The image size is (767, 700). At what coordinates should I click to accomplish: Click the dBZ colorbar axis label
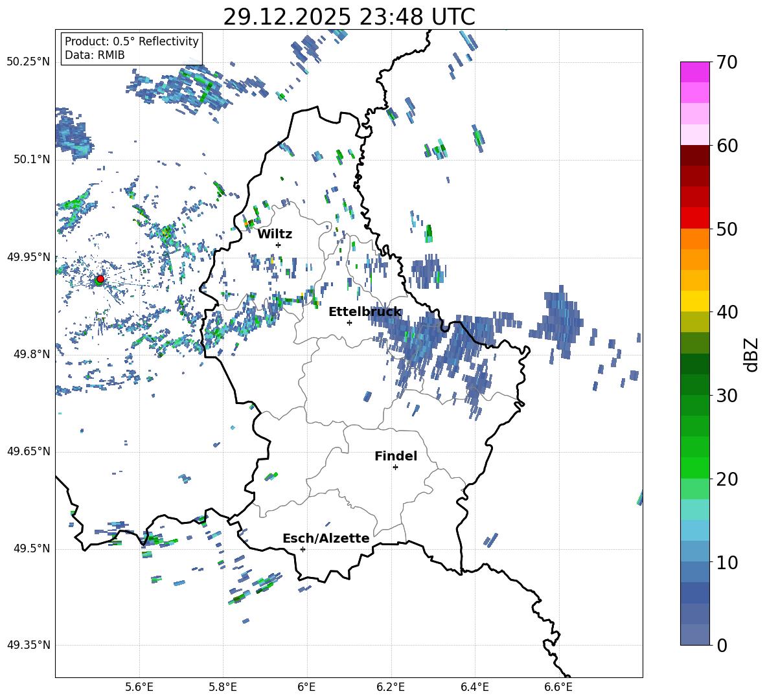point(752,354)
